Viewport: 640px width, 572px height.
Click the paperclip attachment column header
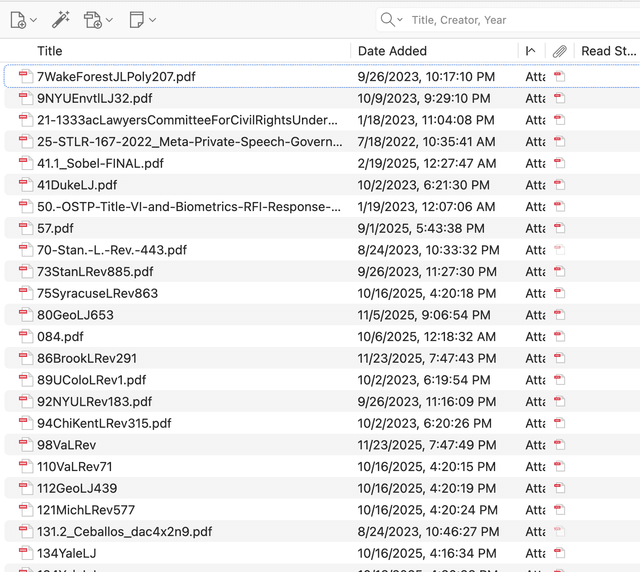click(560, 51)
